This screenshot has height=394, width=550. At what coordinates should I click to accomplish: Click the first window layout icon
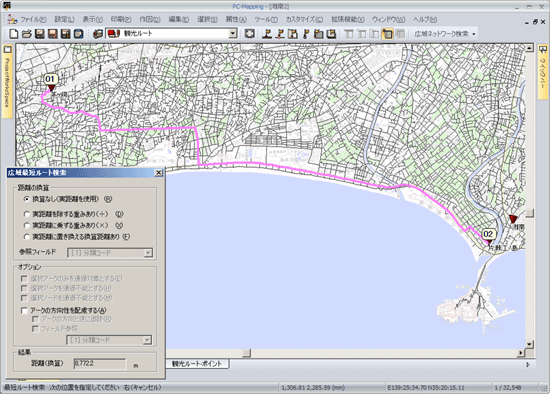[x=349, y=34]
